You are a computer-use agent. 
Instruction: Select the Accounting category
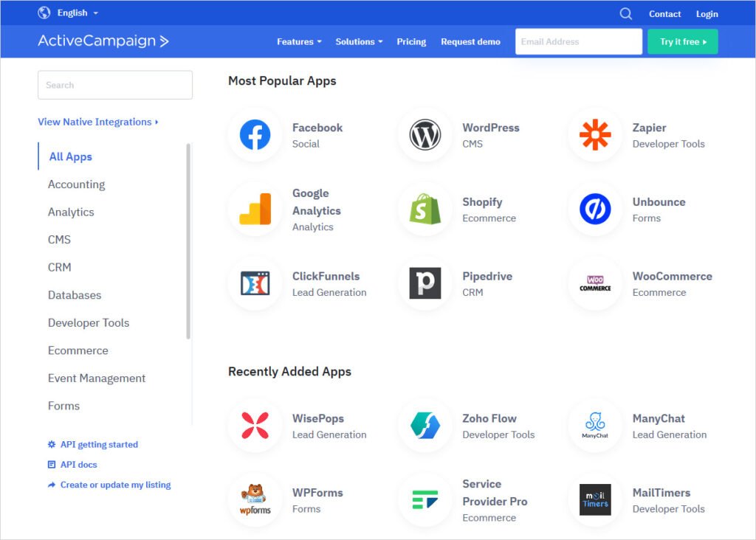tap(76, 184)
